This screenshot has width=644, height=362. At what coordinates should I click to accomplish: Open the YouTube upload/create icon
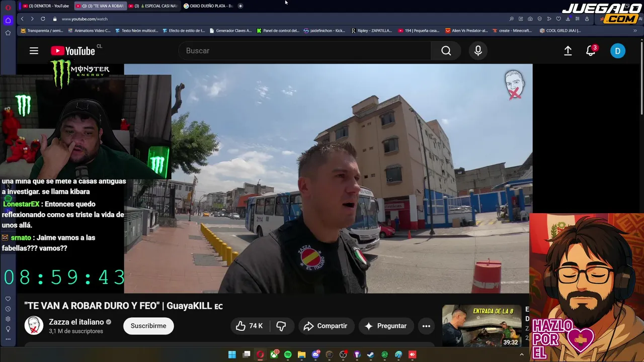coord(568,51)
